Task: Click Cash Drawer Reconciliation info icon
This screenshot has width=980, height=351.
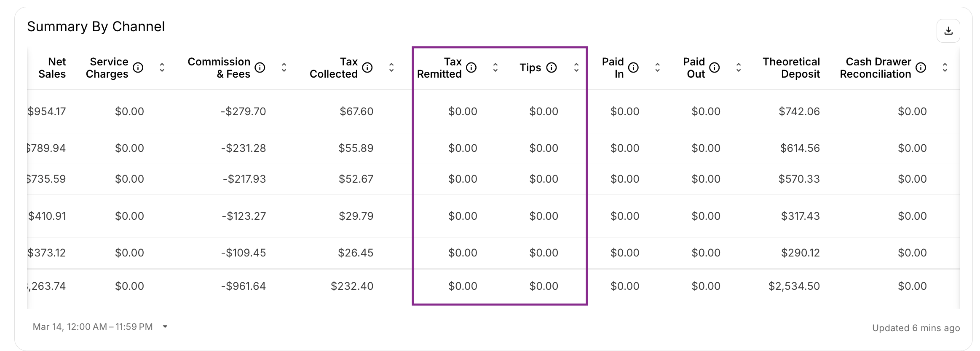Action: (x=921, y=67)
